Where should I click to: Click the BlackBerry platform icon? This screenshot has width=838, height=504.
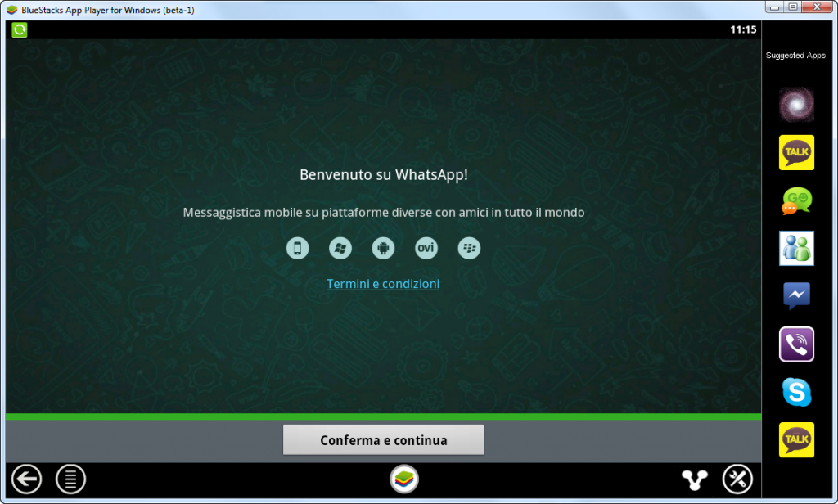[469, 248]
